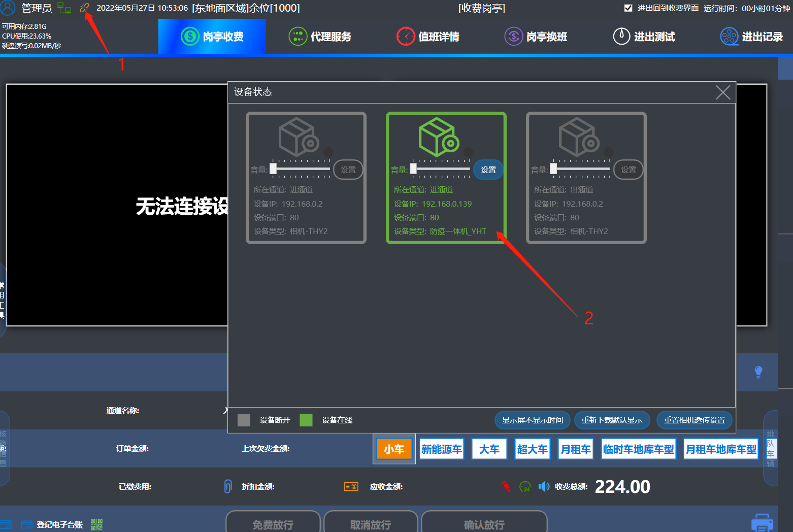
Task: Click 显示屏不显示时间 button
Action: 533,420
